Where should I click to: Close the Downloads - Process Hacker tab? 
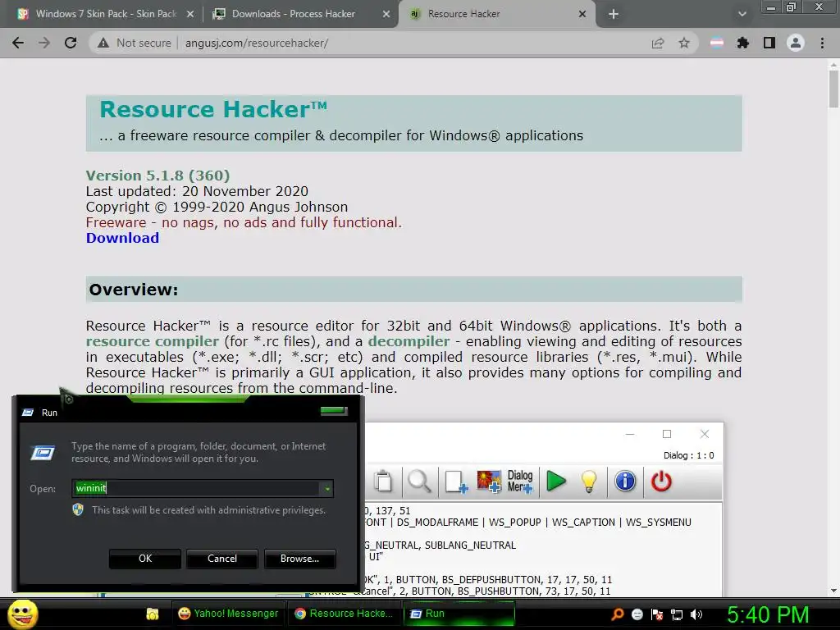click(x=386, y=14)
